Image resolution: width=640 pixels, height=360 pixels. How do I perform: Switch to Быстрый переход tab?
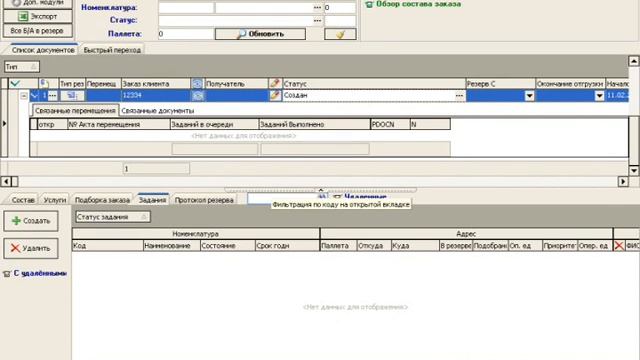[112, 50]
